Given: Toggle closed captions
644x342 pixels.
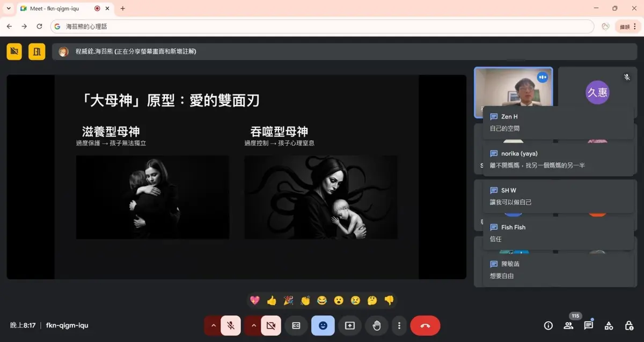Looking at the screenshot, I should [296, 325].
